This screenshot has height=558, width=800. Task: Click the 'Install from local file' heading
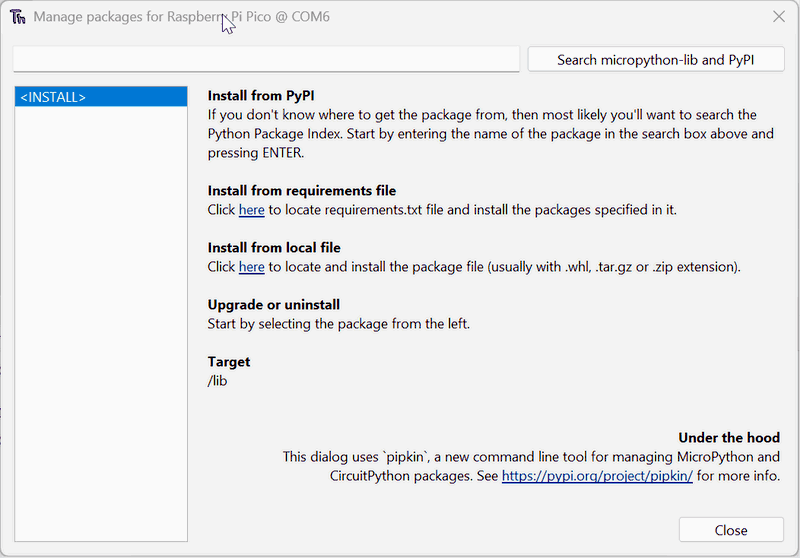click(x=274, y=248)
